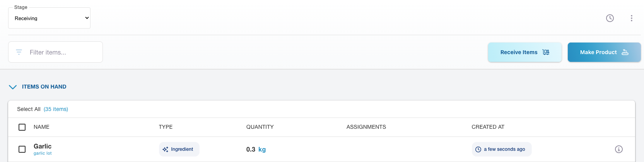Click the Receive Items button
The width and height of the screenshot is (644, 162).
[x=519, y=52]
